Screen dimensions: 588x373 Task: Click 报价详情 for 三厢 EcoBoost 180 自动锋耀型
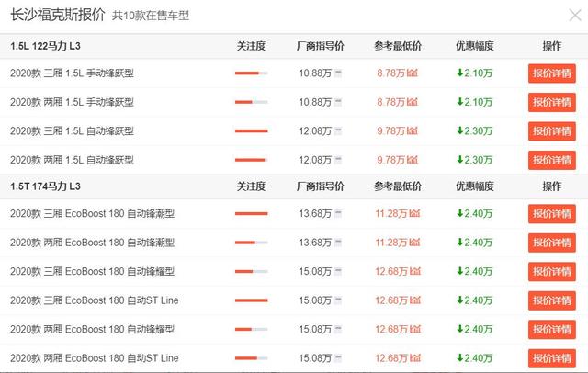coord(552,271)
